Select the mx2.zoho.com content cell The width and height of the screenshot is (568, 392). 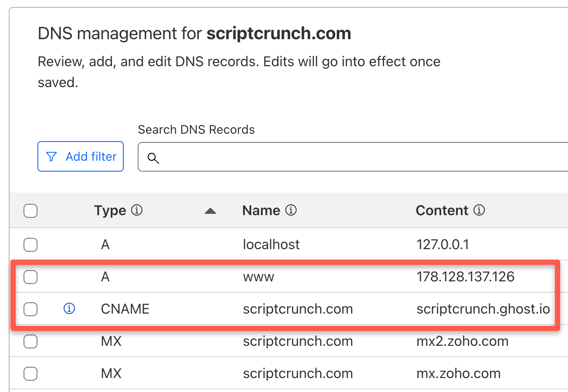[x=462, y=341]
